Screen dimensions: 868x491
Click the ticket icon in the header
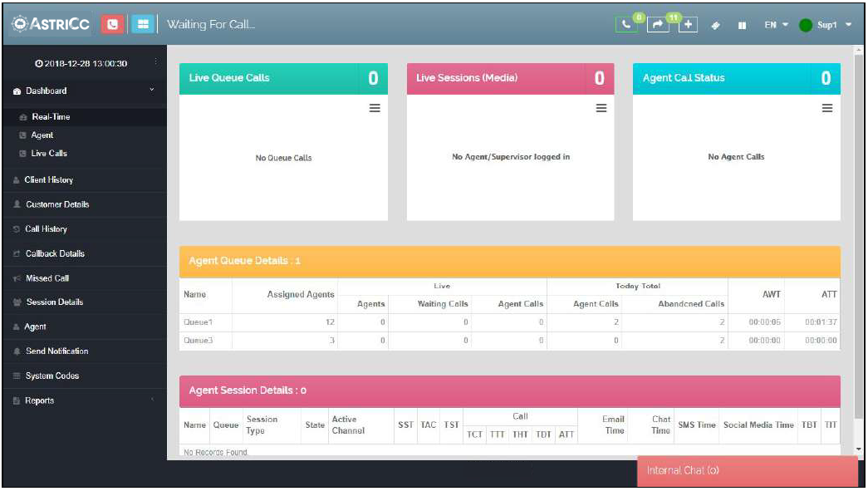(x=716, y=25)
